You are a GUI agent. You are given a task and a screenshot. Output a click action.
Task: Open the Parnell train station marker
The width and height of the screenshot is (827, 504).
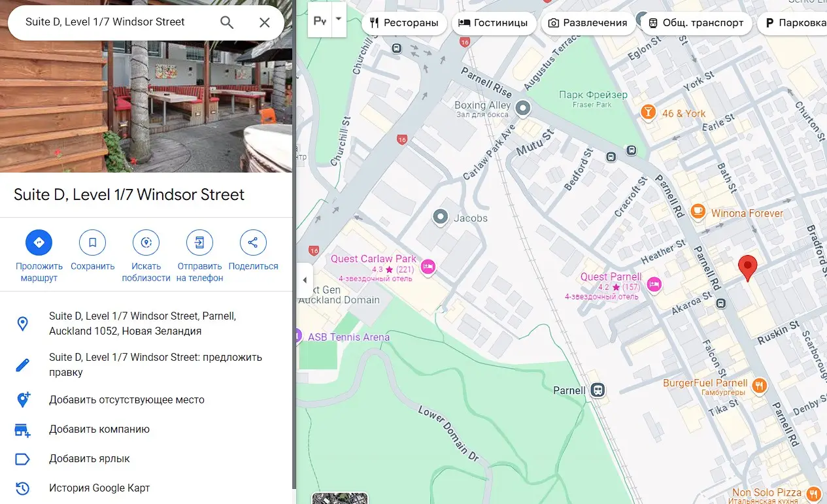(597, 390)
